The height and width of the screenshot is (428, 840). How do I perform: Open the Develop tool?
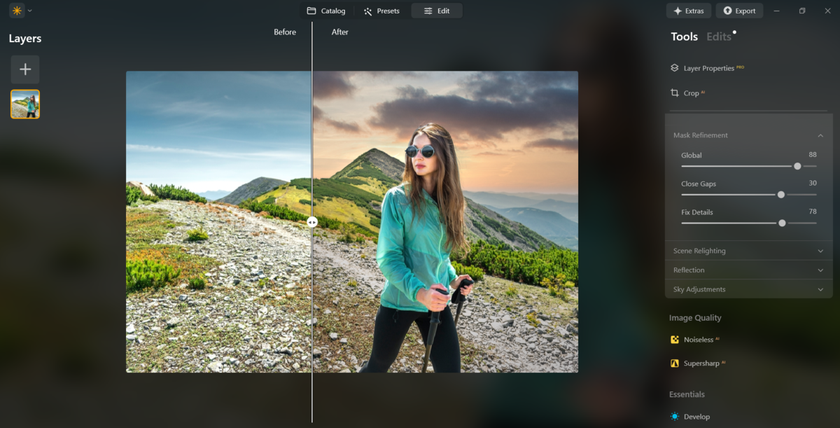point(696,417)
